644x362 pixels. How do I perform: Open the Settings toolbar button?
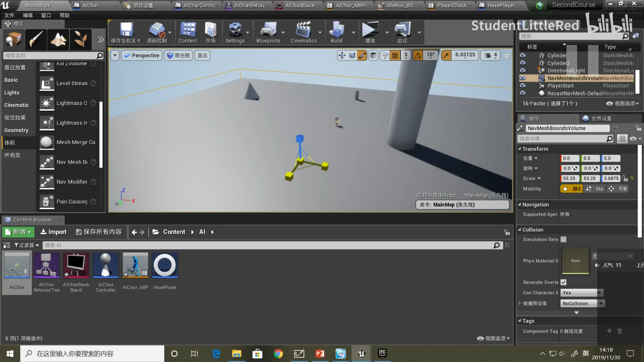point(235,33)
